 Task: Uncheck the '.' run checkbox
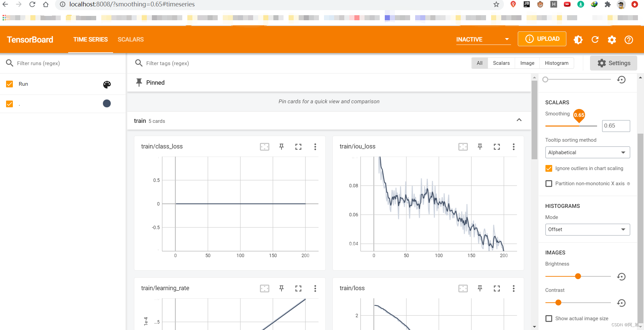[x=9, y=104]
